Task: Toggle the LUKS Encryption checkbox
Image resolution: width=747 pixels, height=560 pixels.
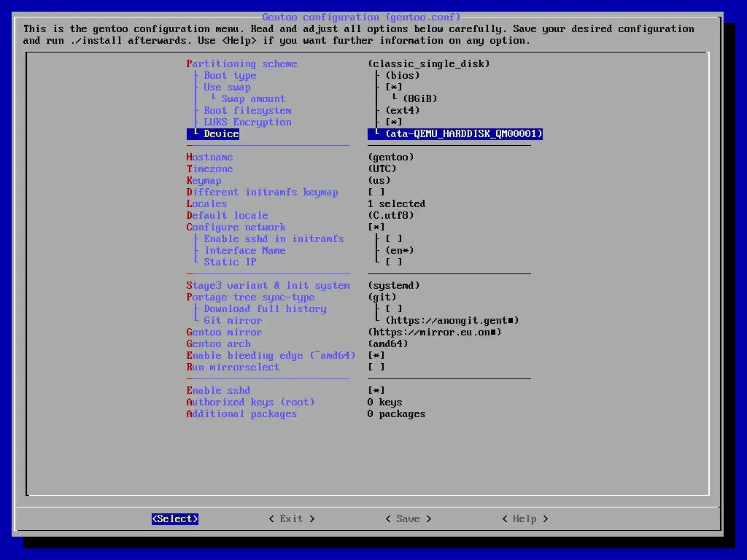Action: [394, 122]
